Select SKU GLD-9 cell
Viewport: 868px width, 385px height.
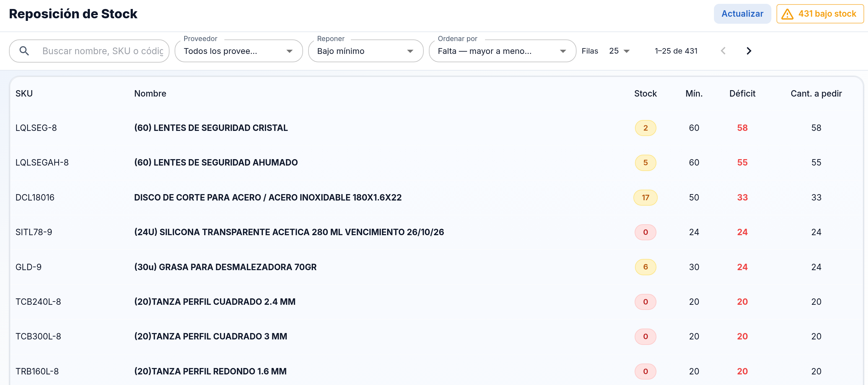(28, 267)
